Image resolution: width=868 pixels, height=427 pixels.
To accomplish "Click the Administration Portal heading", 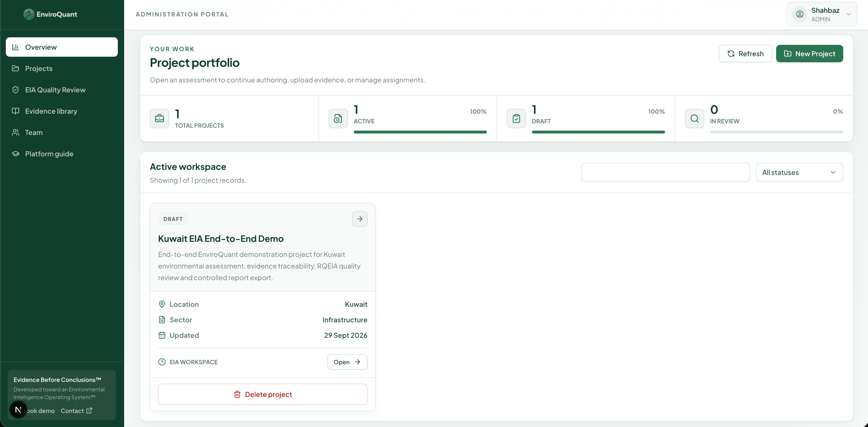I will tap(182, 14).
